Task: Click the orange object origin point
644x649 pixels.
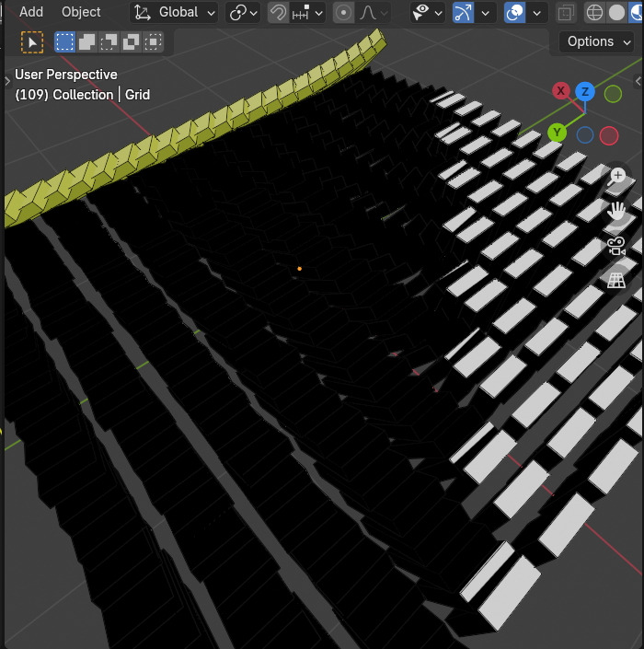Action: pyautogui.click(x=299, y=269)
